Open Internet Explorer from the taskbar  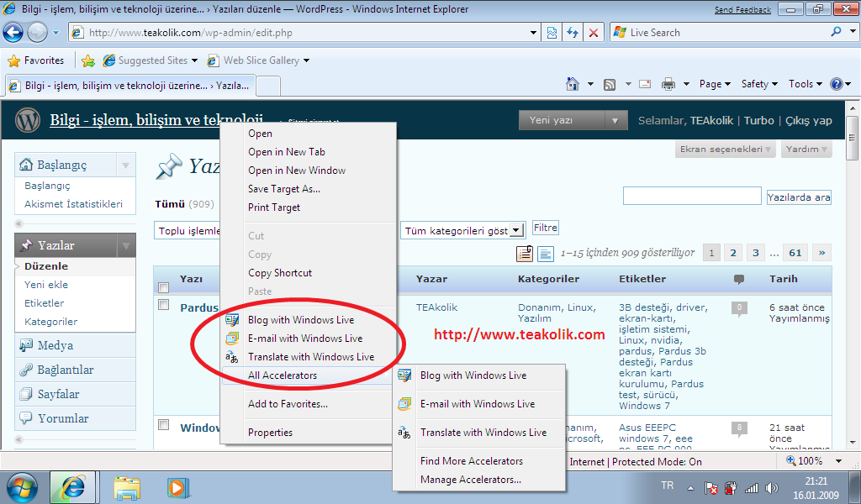(x=73, y=487)
